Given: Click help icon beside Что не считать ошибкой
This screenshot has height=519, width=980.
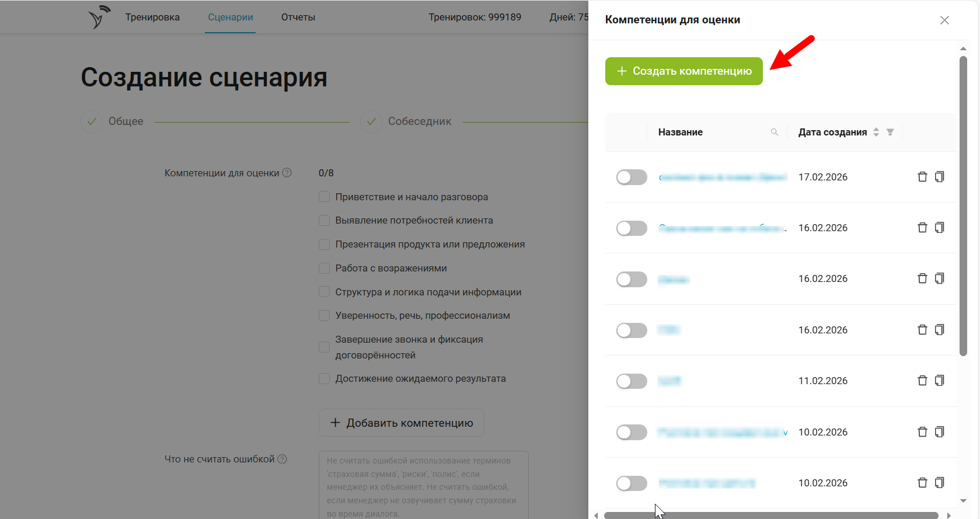Looking at the screenshot, I should (283, 459).
